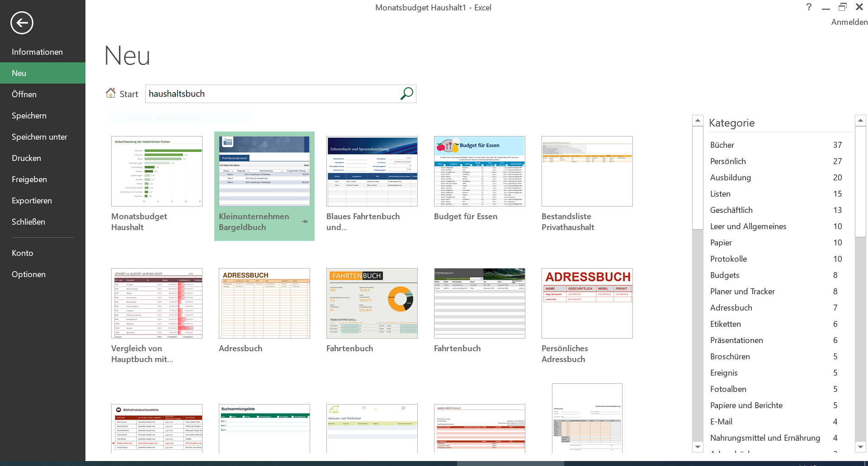Select Planer und Tracker category

[x=776, y=292]
